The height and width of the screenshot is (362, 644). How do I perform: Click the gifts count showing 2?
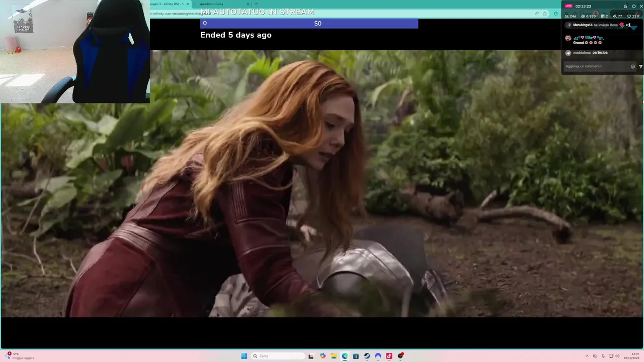[604, 16]
